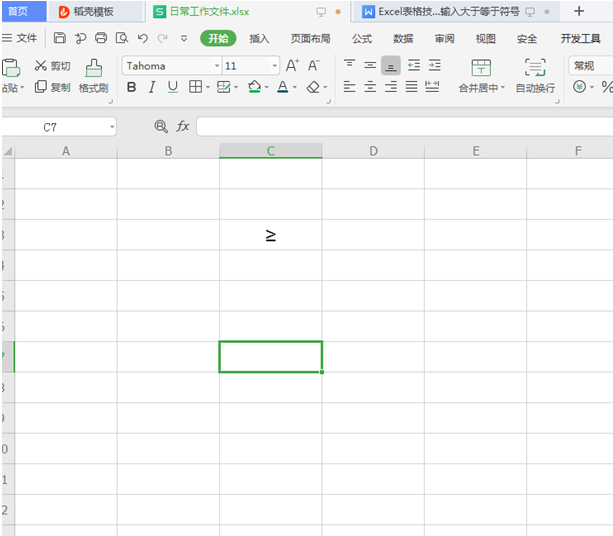Switch to the 页面布局 Page Layout tab
613x536 pixels.
(310, 38)
